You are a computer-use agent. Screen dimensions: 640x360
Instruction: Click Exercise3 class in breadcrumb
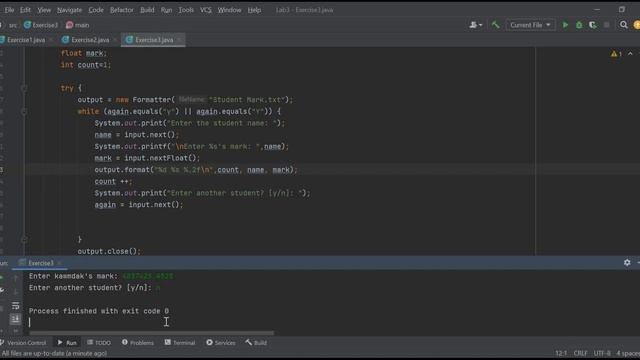(x=41, y=25)
